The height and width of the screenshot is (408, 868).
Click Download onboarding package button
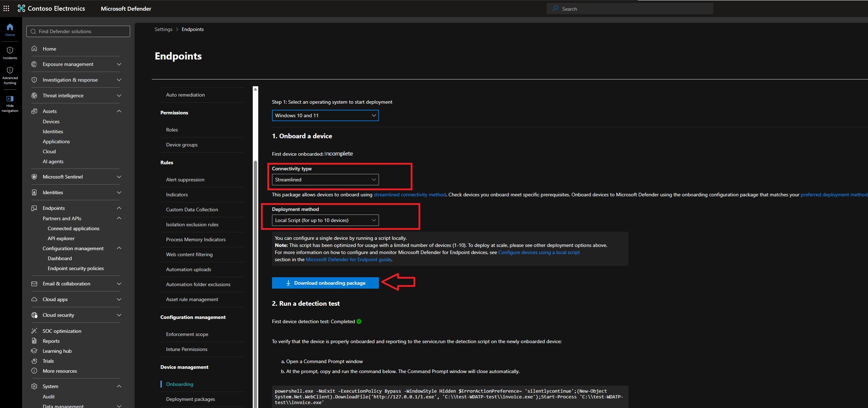[x=325, y=283]
